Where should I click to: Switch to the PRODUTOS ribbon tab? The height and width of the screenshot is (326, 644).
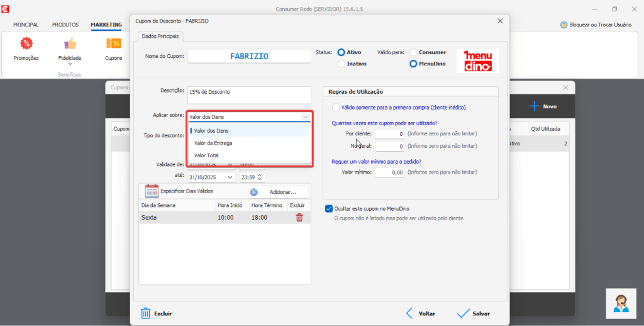click(x=65, y=25)
